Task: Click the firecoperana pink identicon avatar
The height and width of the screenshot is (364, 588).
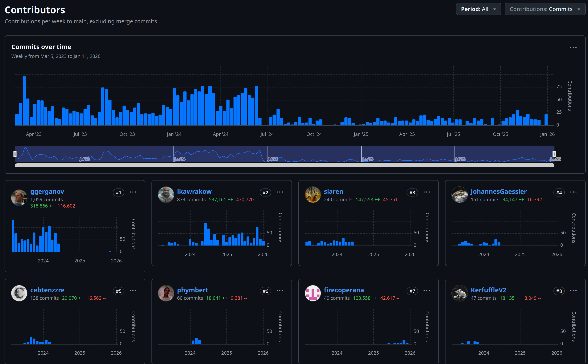Action: (313, 293)
